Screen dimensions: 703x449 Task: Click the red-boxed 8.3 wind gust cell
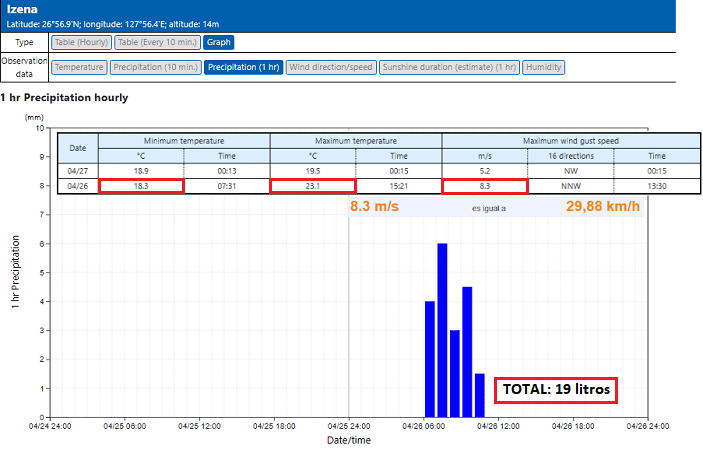point(485,186)
